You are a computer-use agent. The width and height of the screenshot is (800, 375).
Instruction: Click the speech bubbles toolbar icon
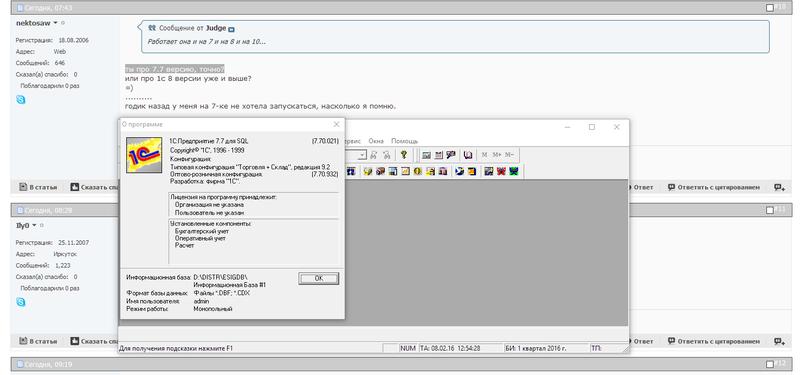(x=451, y=155)
